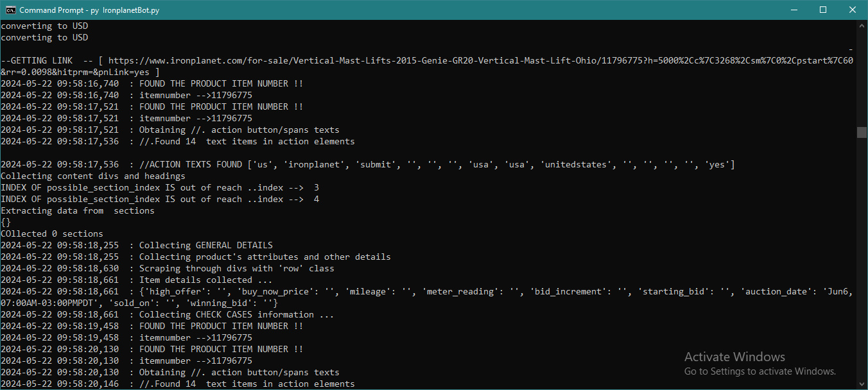
Task: Maximize the Command Prompt window
Action: tap(824, 10)
